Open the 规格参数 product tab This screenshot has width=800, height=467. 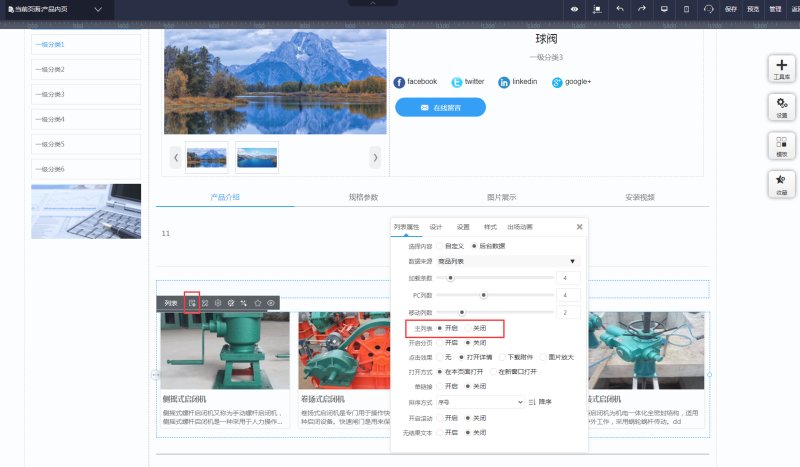click(363, 197)
